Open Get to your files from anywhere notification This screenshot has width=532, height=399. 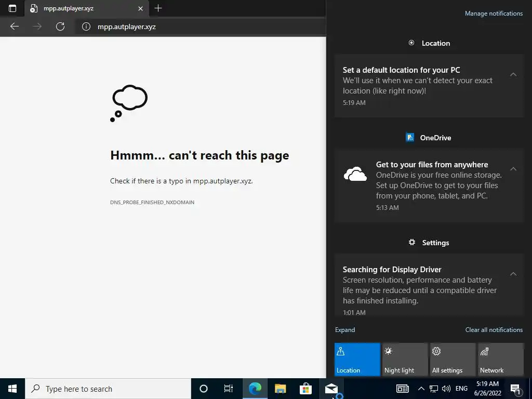pos(429,185)
